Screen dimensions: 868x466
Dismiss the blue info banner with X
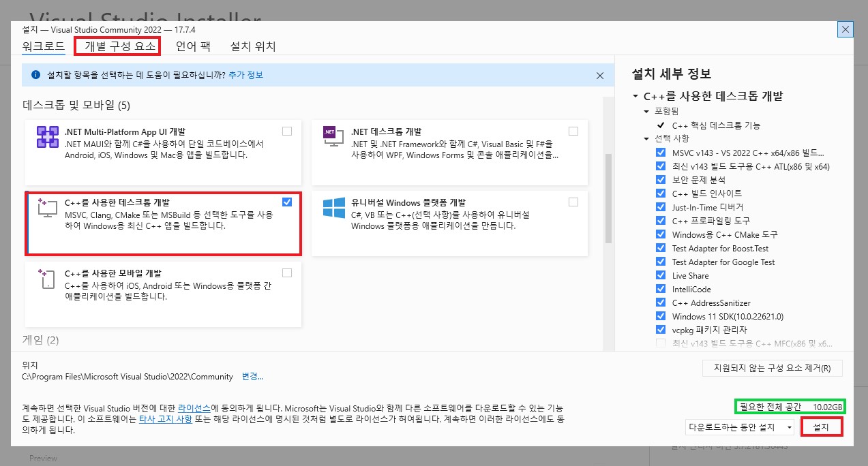pos(600,76)
